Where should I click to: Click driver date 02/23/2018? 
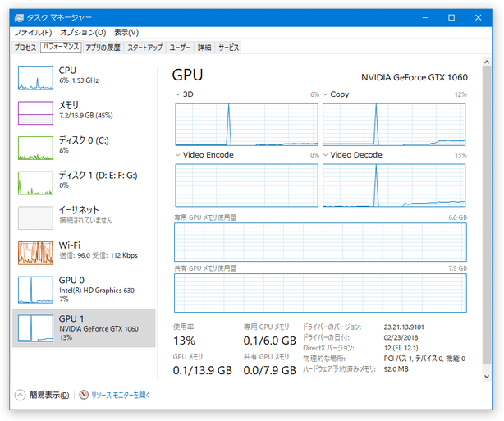click(x=401, y=338)
